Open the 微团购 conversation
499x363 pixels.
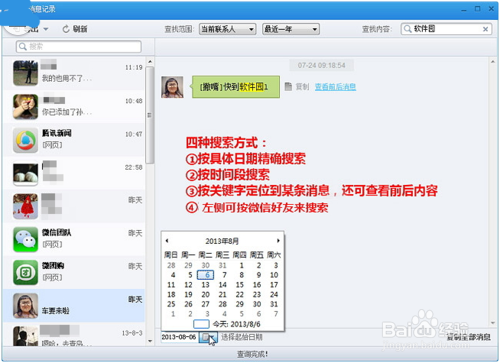click(74, 272)
